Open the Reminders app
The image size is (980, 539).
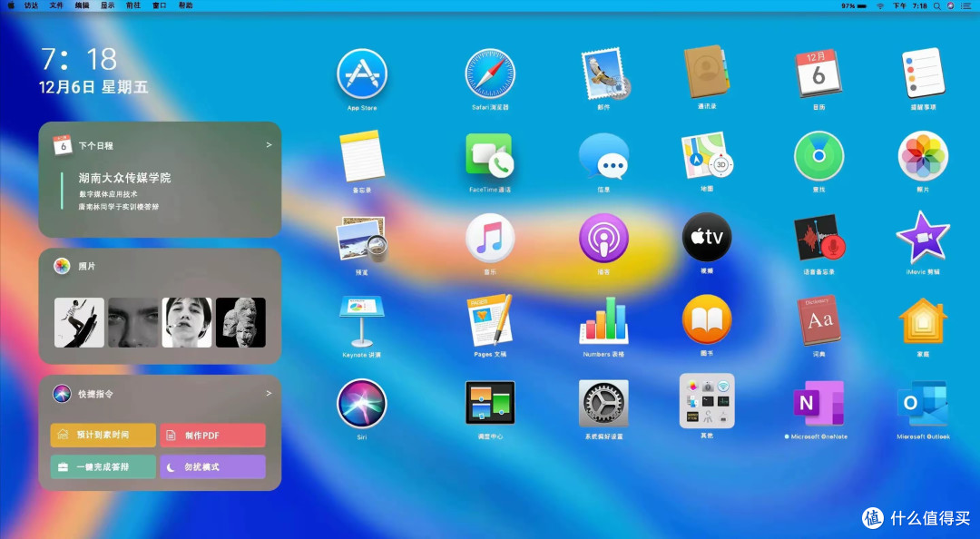[x=923, y=73]
